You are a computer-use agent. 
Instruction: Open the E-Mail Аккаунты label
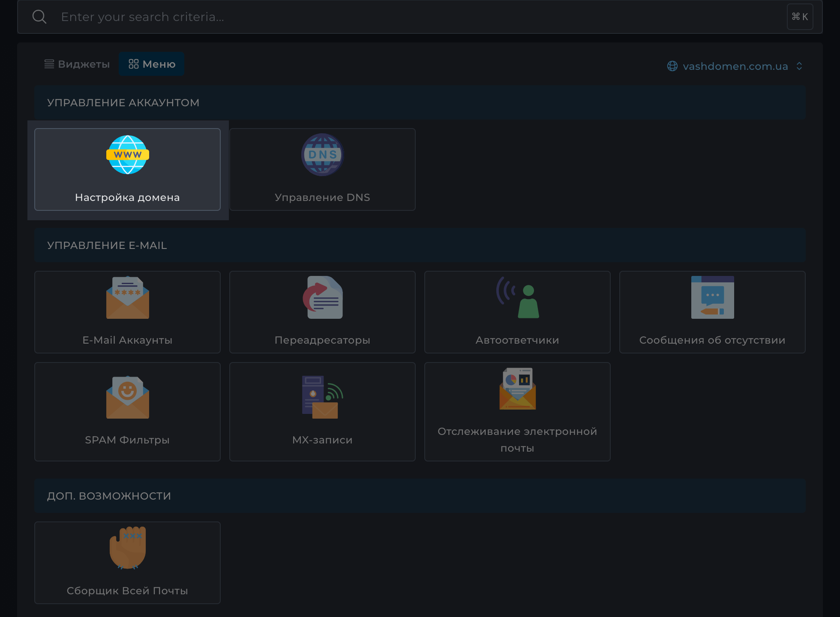point(127,340)
